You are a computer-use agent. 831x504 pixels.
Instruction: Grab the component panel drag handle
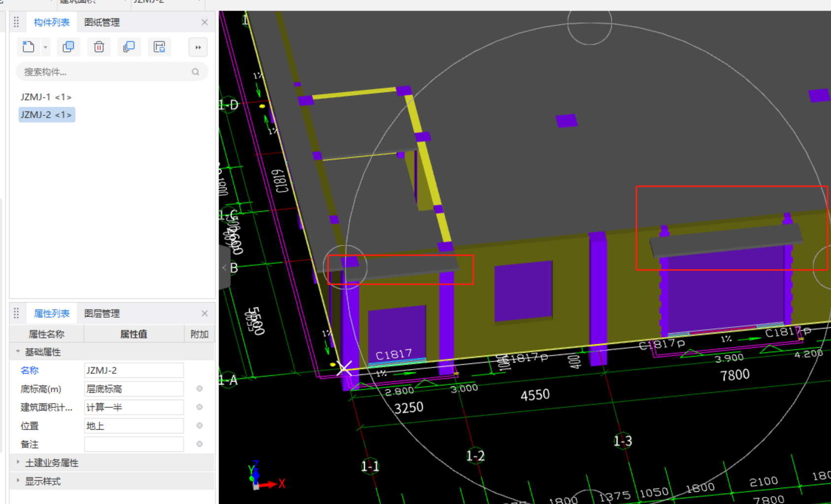point(16,22)
